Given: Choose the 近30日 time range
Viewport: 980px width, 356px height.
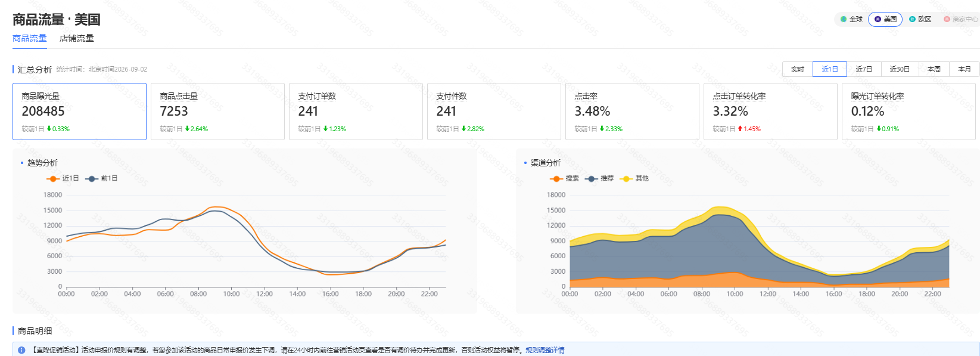Looking at the screenshot, I should pos(900,69).
